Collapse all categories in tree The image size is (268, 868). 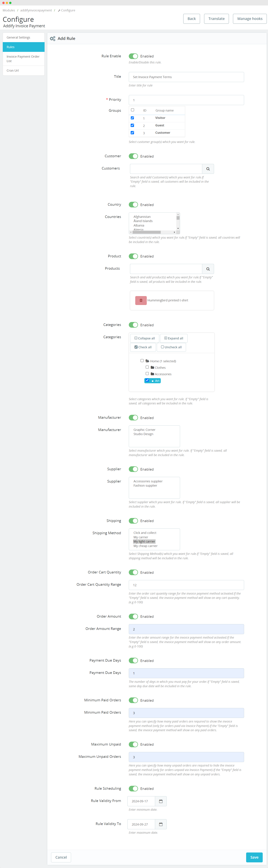coord(145,338)
